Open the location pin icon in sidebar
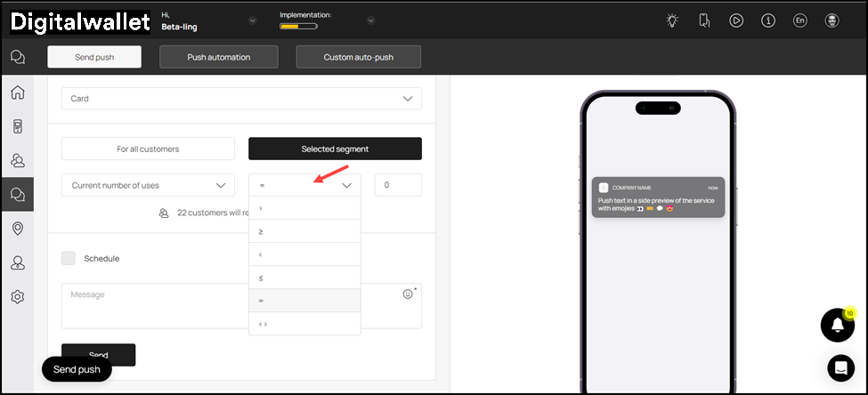868x395 pixels. tap(17, 229)
